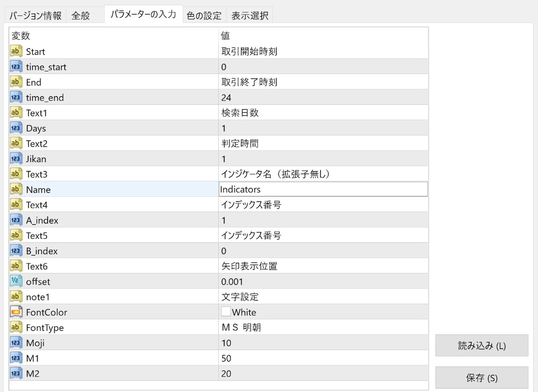Click the integer icon beside Moji
This screenshot has width=538, height=392.
(x=16, y=343)
